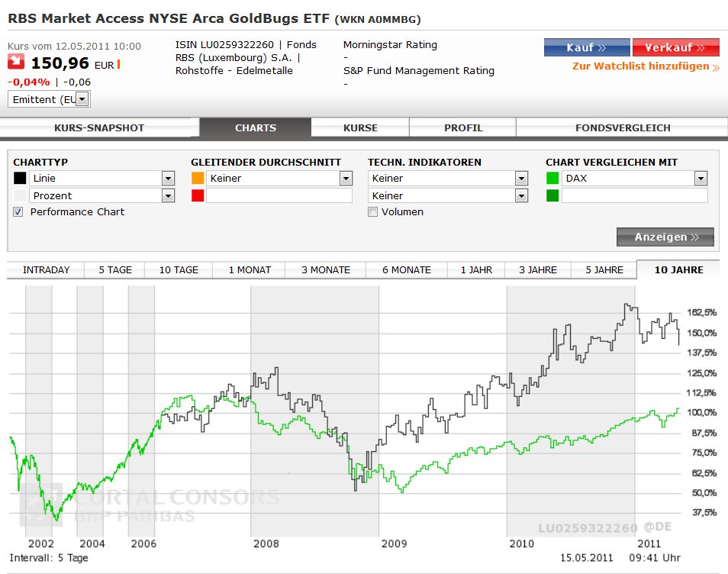Click the dark green second comparison swatch
728x574 pixels.
[552, 196]
